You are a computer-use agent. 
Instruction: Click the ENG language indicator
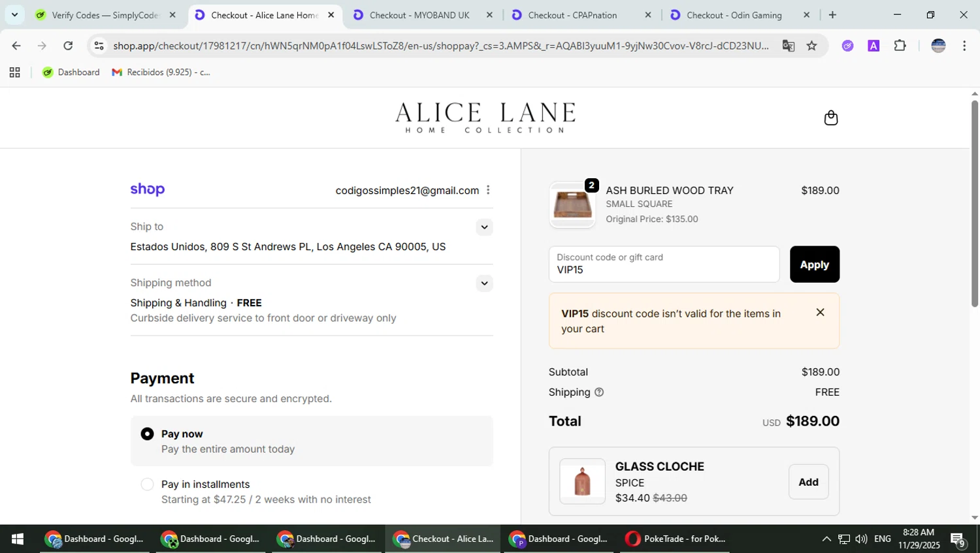click(x=883, y=539)
